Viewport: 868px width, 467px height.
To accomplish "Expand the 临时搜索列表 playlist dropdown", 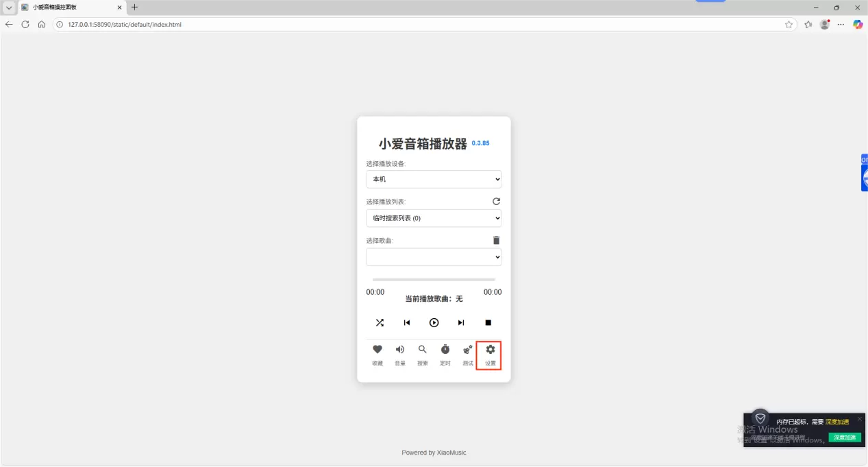I will (434, 218).
